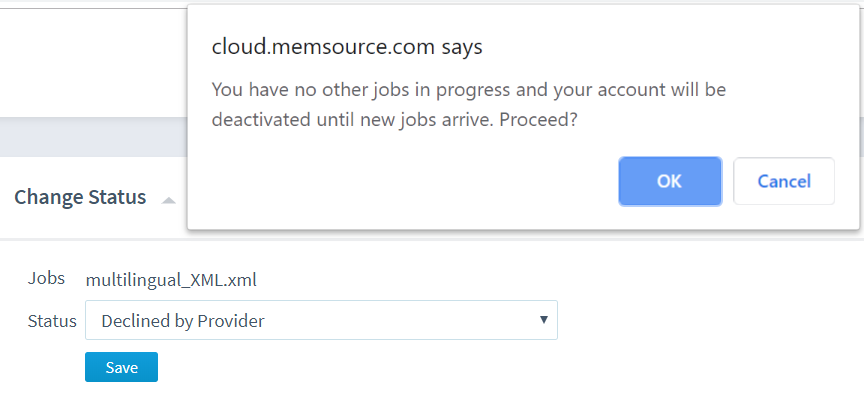Click the Declined by Provider selected text
This screenshot has height=403, width=864.
pos(183,321)
